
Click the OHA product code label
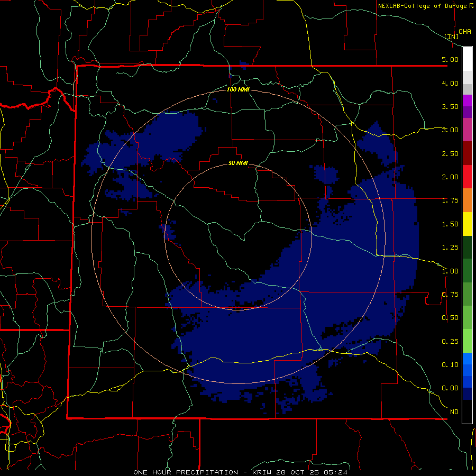click(x=465, y=31)
